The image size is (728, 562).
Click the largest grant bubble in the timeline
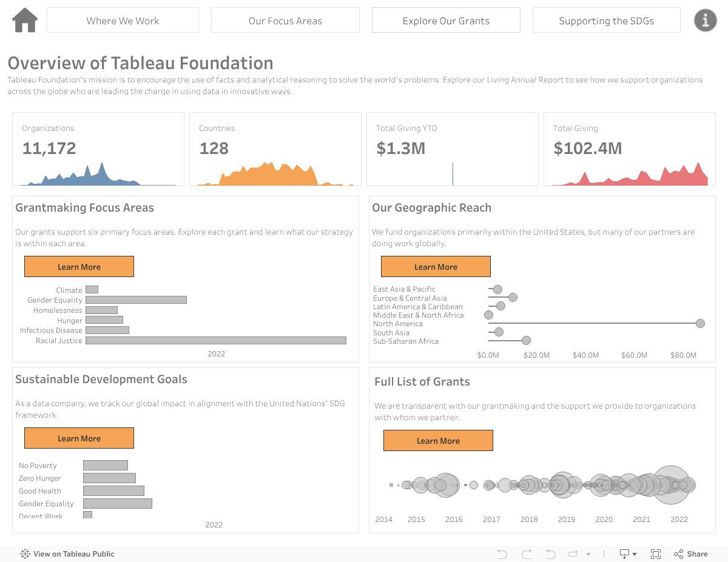point(670,485)
